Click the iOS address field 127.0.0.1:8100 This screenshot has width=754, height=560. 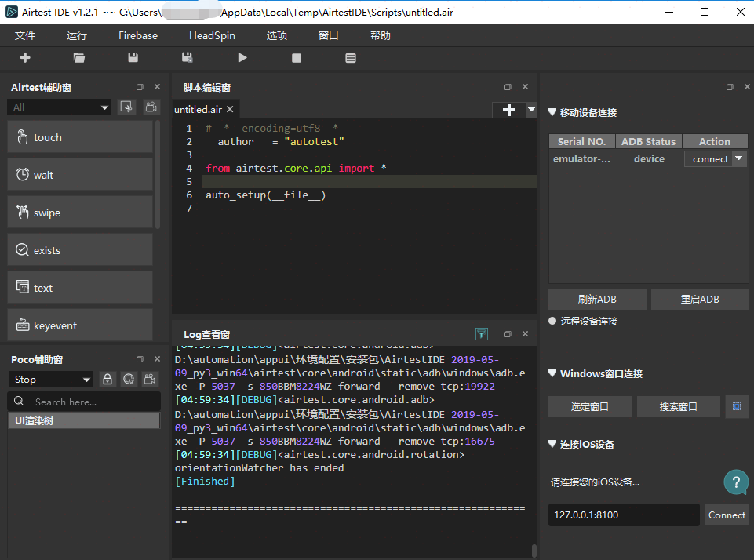point(623,515)
